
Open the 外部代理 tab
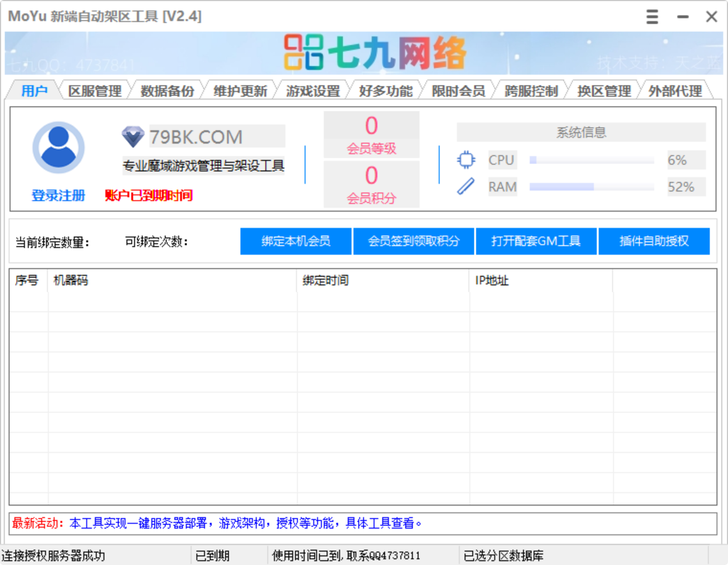pyautogui.click(x=675, y=91)
